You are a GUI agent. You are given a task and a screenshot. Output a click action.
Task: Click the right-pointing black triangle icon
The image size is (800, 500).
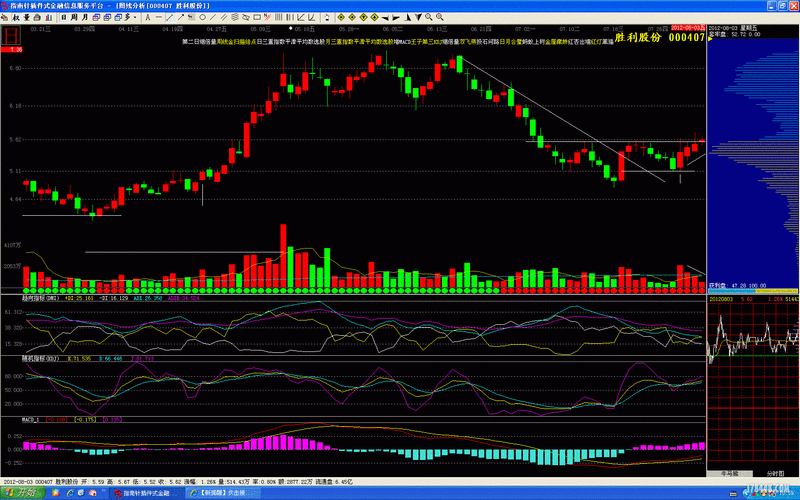tap(396, 17)
